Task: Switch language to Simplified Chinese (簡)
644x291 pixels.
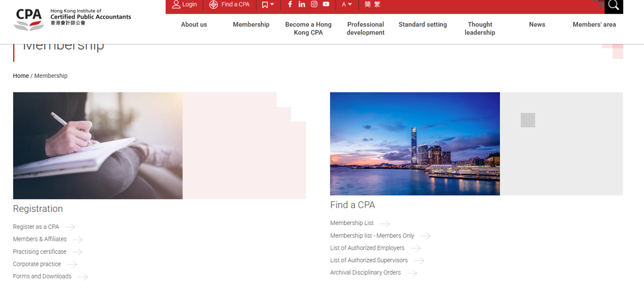Action: pos(367,4)
